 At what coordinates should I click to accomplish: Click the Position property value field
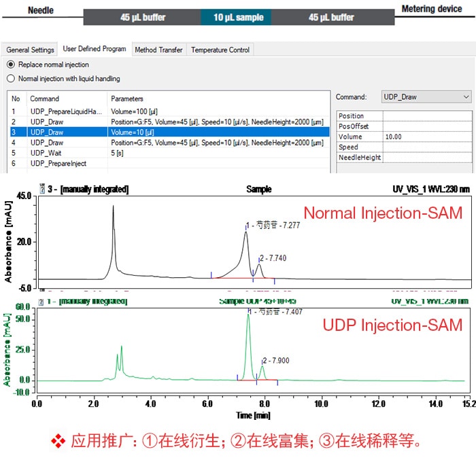pos(426,116)
